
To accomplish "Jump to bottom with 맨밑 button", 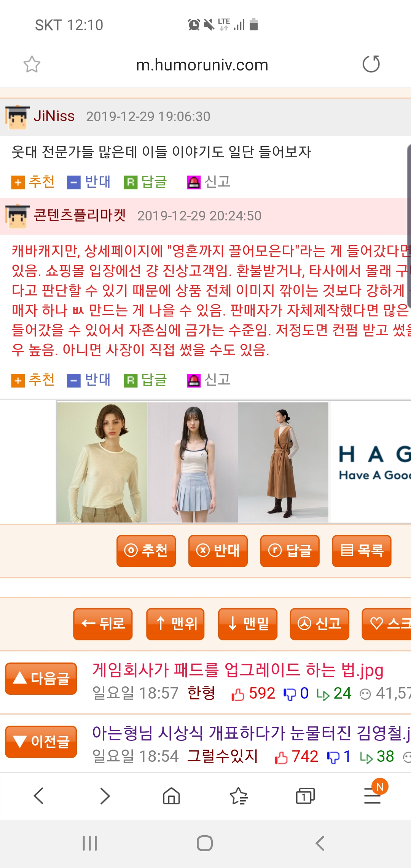I will (x=248, y=624).
